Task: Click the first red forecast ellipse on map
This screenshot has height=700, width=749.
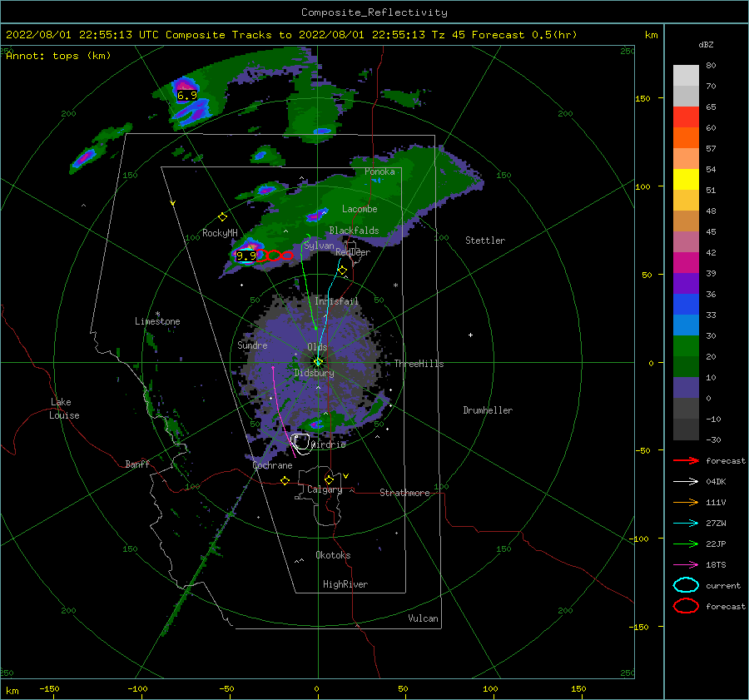Action: [x=260, y=256]
